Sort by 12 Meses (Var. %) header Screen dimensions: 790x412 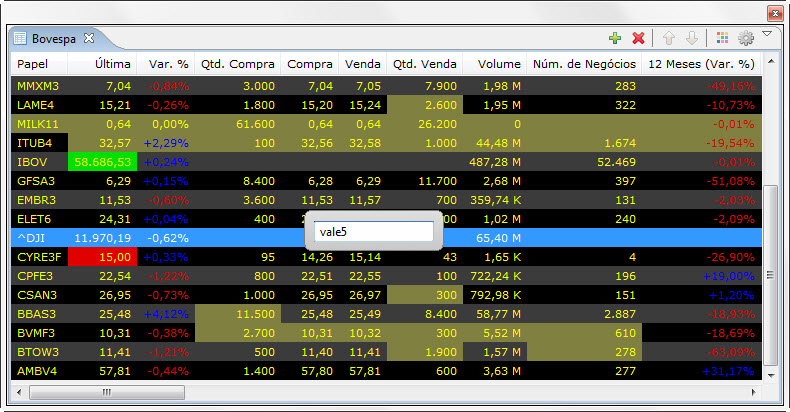tap(702, 64)
